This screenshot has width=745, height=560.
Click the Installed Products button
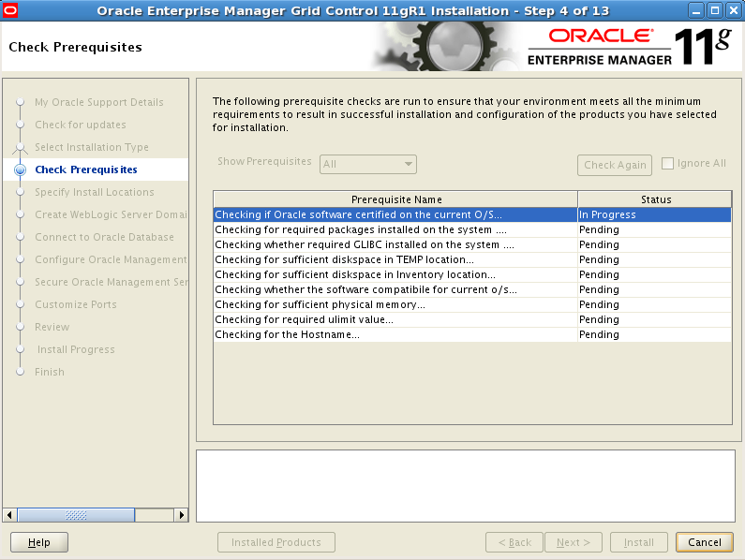[x=276, y=542]
